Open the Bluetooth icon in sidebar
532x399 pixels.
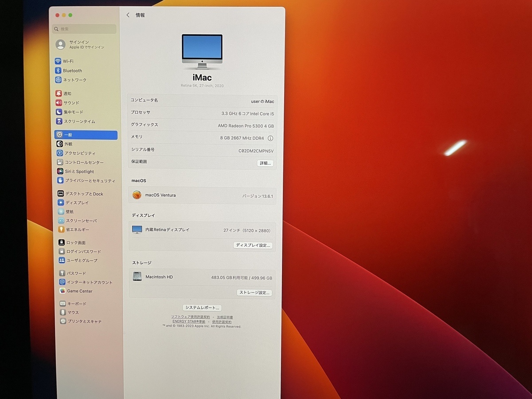(x=58, y=70)
